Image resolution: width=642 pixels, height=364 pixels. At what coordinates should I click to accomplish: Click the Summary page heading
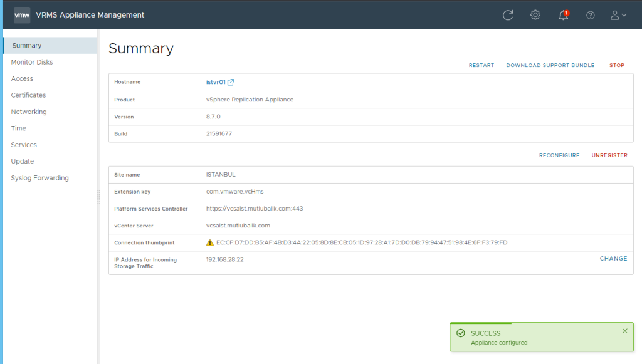pyautogui.click(x=141, y=49)
